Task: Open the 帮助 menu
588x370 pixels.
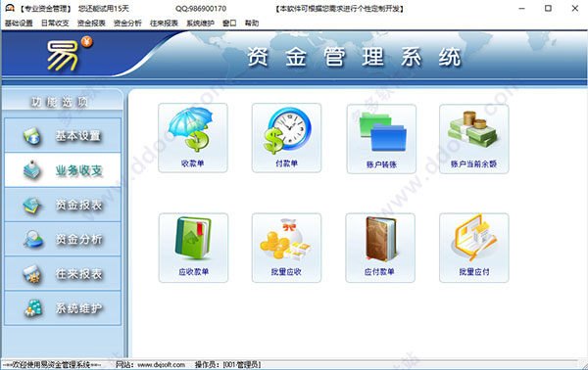Action: 252,23
